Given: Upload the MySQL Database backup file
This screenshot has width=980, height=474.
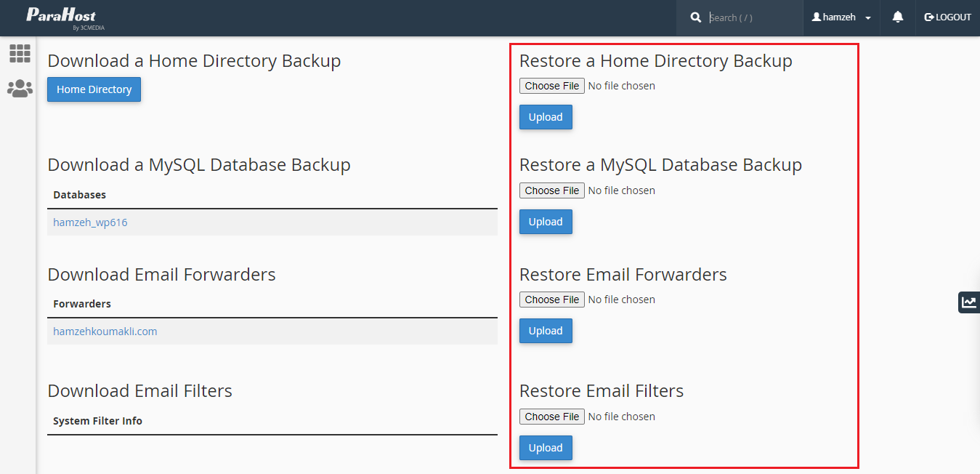Looking at the screenshot, I should [546, 222].
